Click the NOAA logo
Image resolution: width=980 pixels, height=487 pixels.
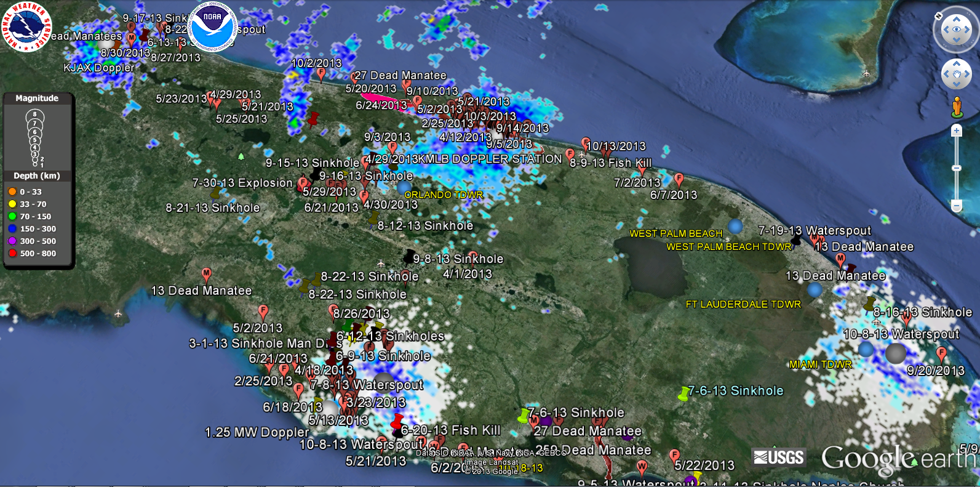212,27
